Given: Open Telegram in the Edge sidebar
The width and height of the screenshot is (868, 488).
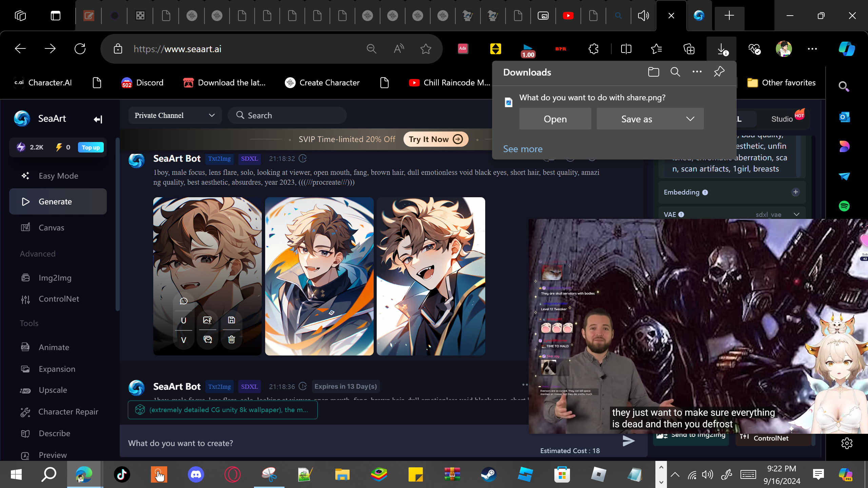Looking at the screenshot, I should click(844, 176).
